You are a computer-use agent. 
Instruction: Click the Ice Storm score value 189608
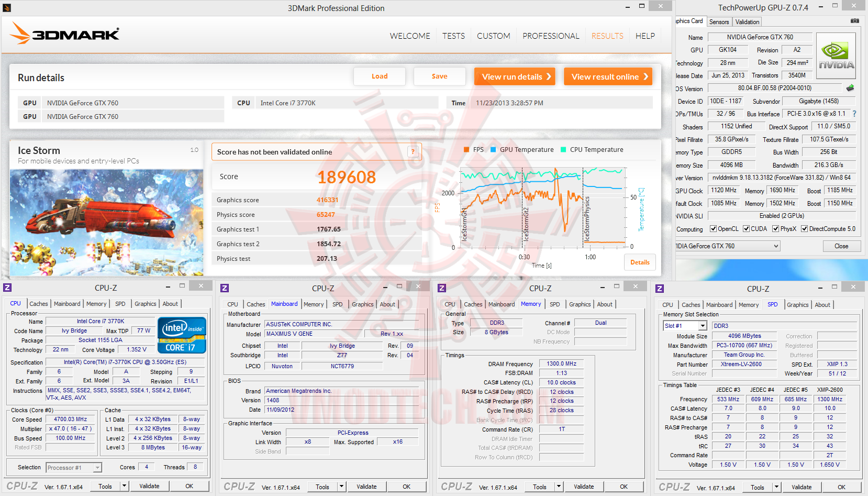[347, 177]
